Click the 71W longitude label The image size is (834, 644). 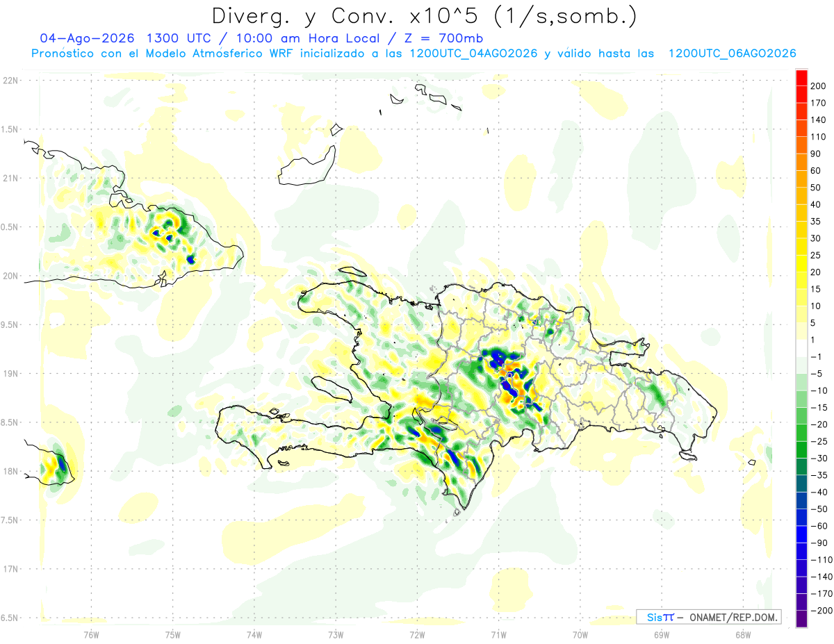(x=498, y=634)
